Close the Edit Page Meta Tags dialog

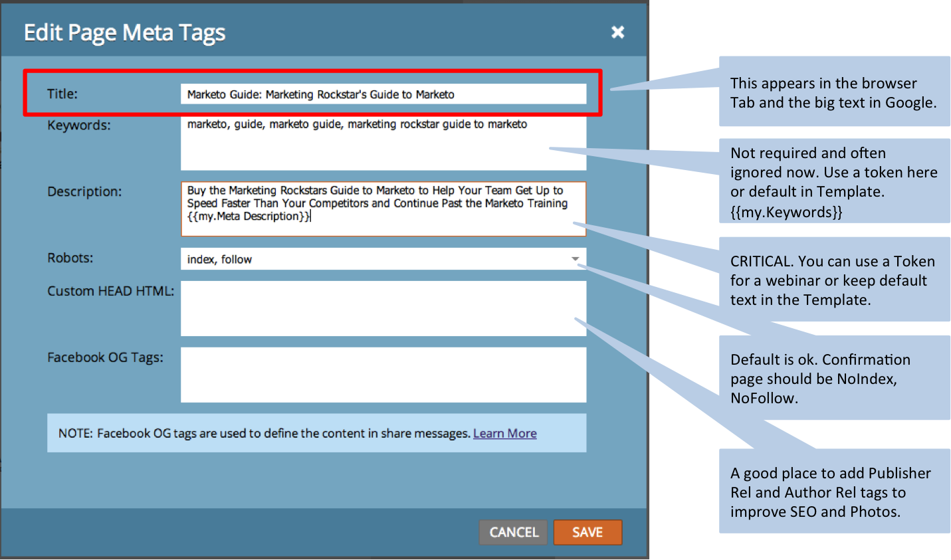click(x=617, y=32)
